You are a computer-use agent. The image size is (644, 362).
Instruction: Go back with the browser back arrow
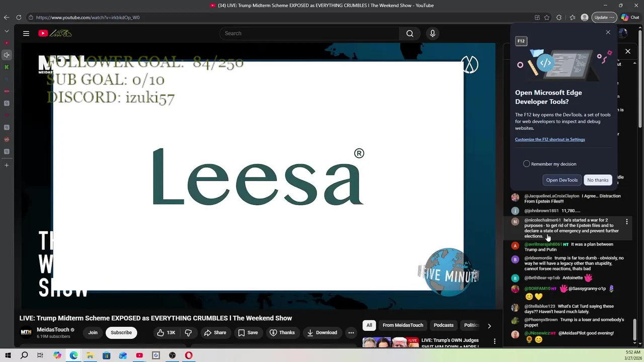pyautogui.click(x=7, y=17)
